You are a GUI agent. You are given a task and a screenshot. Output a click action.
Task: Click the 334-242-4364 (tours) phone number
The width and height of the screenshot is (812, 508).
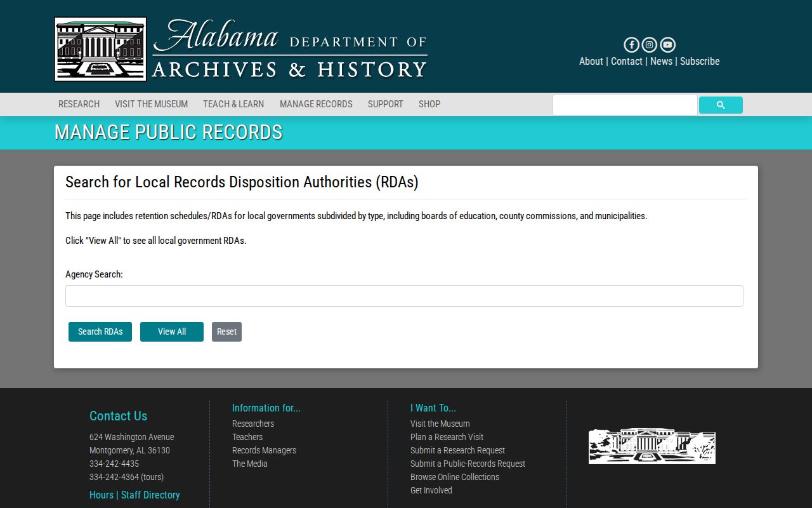(126, 477)
